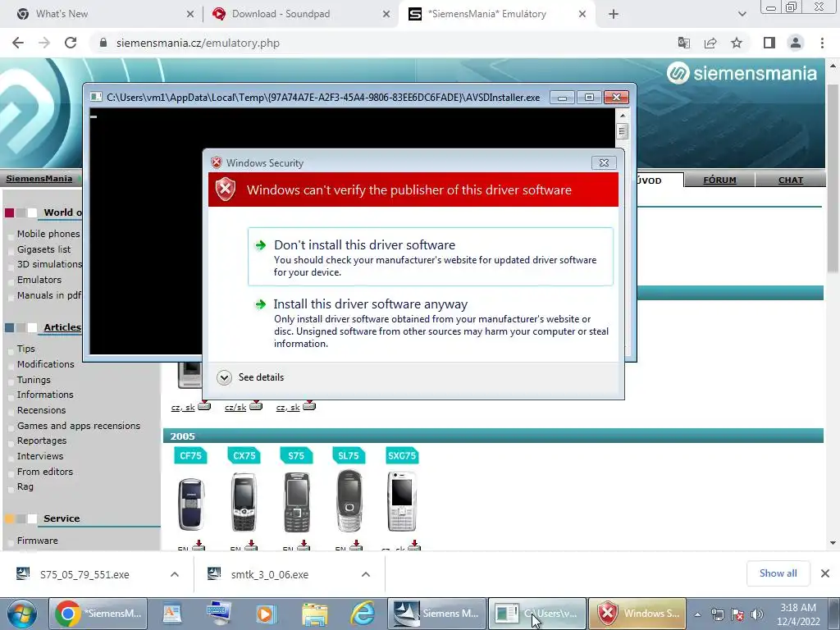840x630 pixels.
Task: Open Gigasets list sidebar link
Action: [43, 249]
